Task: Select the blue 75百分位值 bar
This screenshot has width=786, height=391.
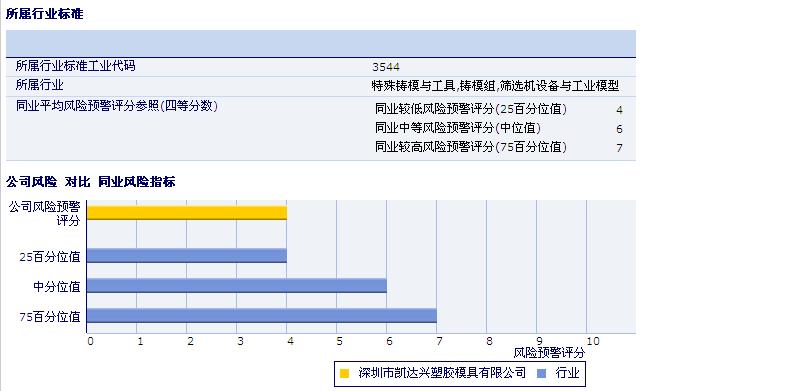Action: point(262,316)
